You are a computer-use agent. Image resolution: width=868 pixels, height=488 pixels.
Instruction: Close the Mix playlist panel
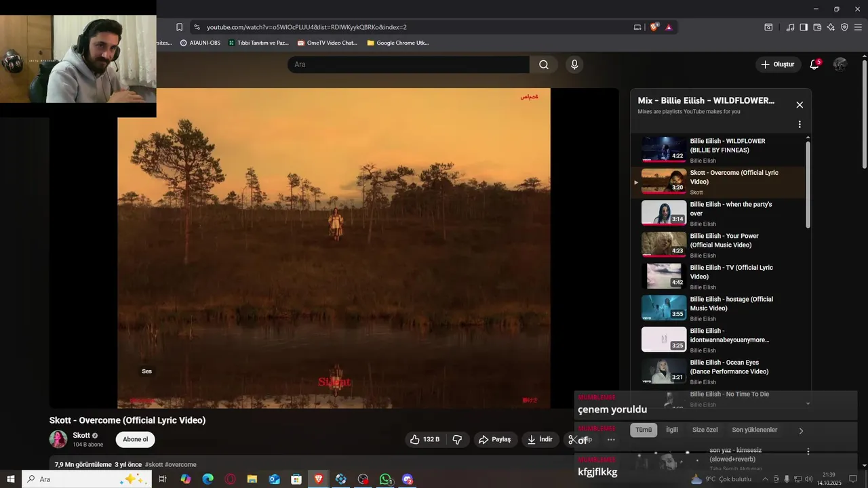click(800, 104)
